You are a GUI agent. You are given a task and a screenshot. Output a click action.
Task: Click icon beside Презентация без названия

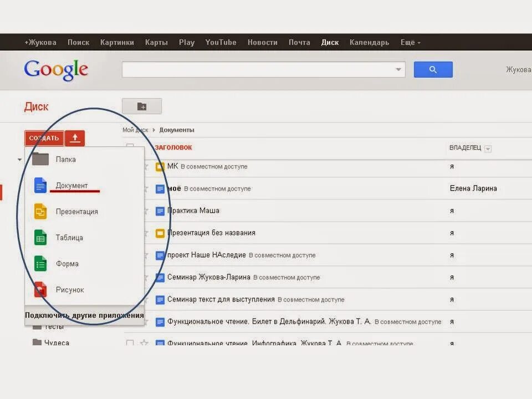coord(160,233)
